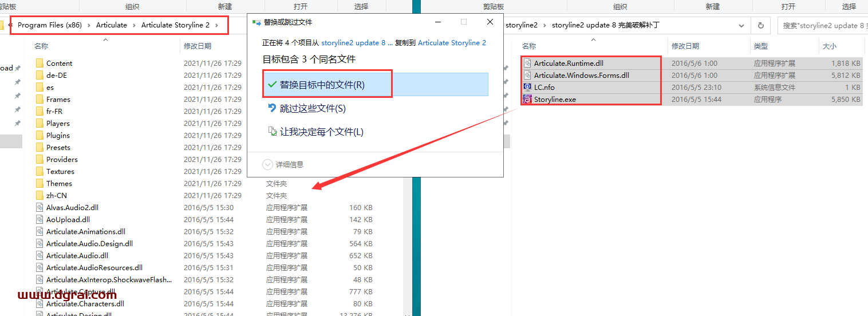Viewport: 868px width, 316px height.
Task: Click the Themes folder icon
Action: [40, 183]
